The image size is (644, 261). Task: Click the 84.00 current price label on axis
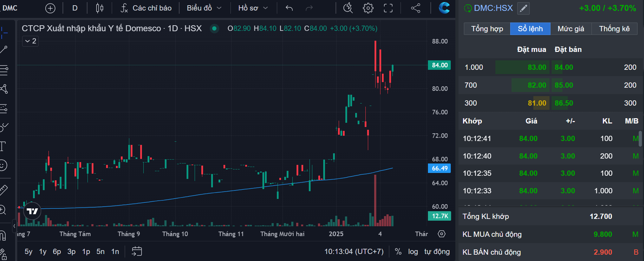[440, 65]
